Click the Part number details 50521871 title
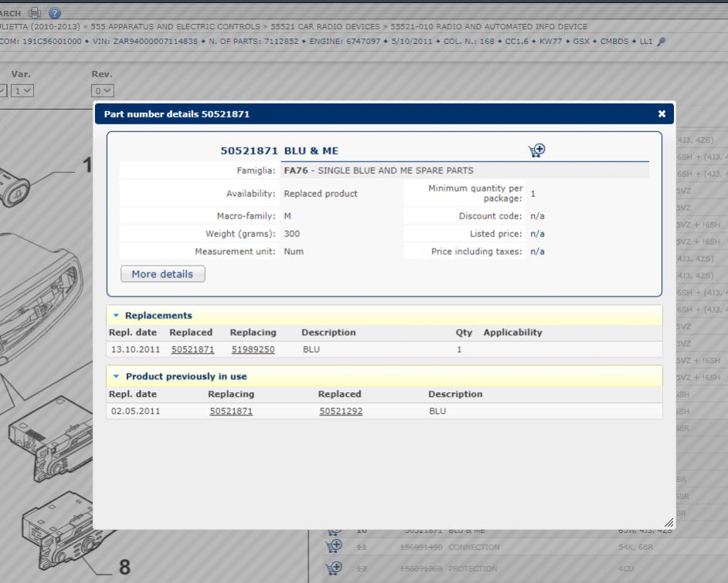Screen dimensions: 728x583 177,114
